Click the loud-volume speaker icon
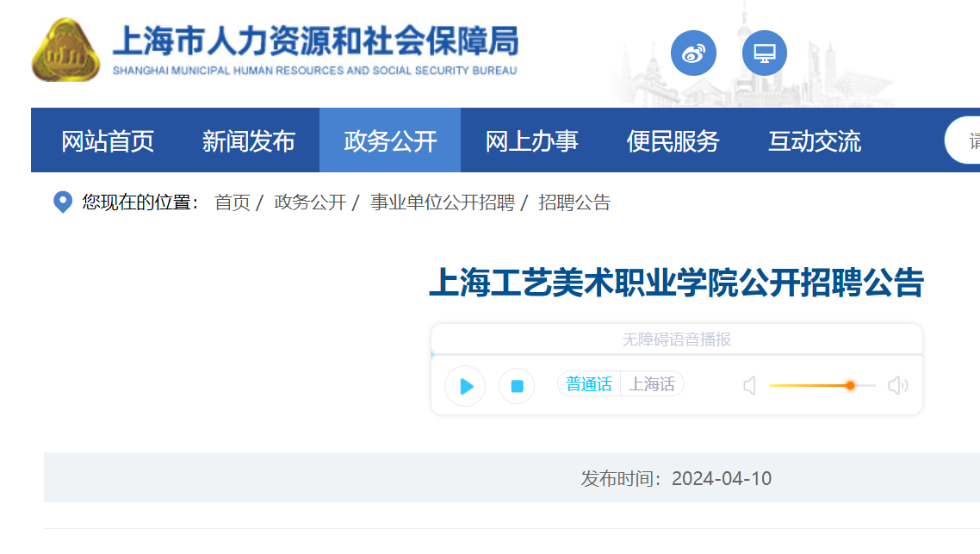 tap(898, 386)
